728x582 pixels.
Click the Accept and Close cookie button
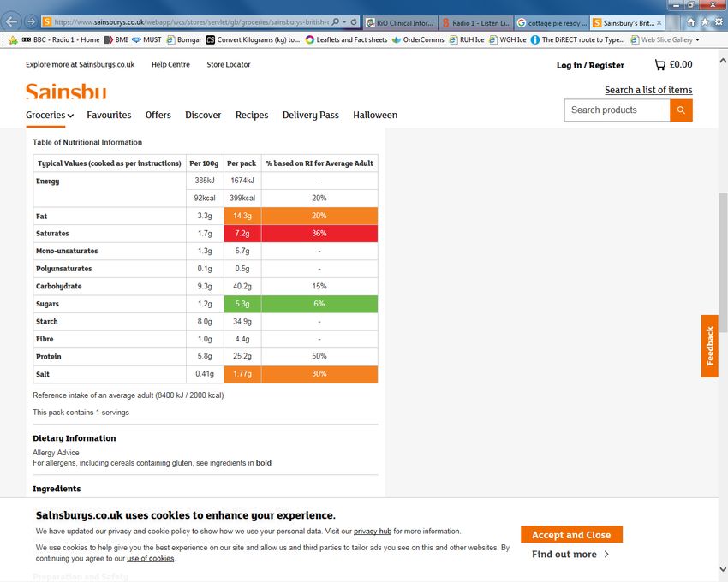point(571,535)
